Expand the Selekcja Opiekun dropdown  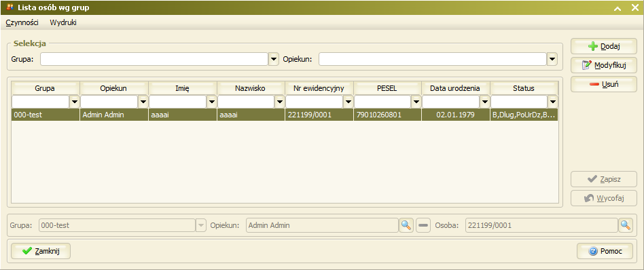[x=552, y=59]
